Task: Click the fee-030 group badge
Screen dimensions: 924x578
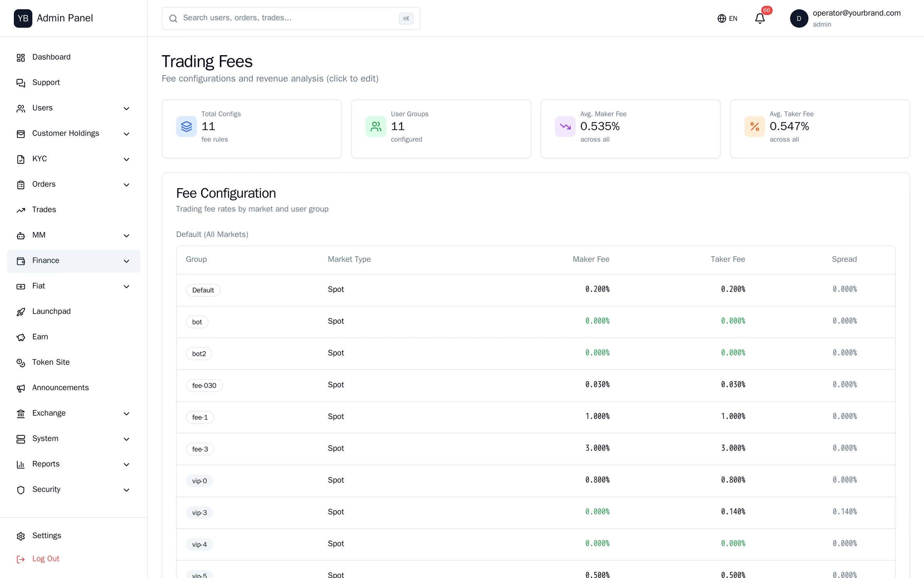Action: 204,385
